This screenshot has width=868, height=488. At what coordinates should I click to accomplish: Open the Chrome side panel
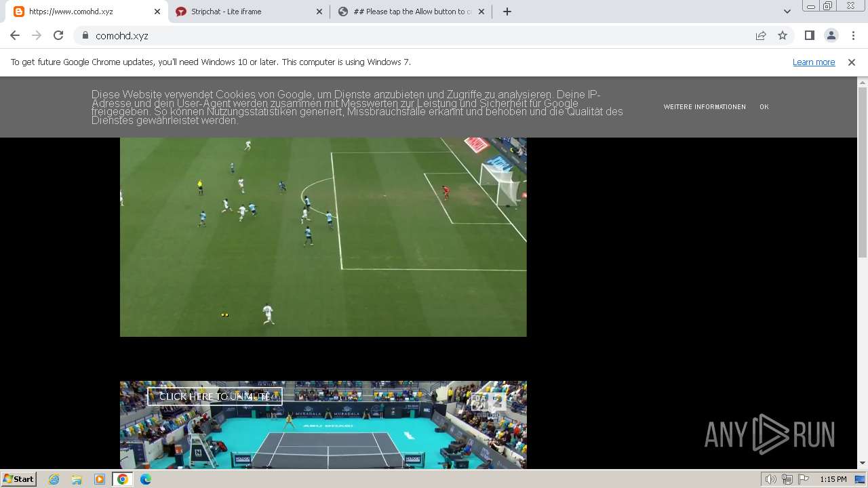tap(809, 35)
